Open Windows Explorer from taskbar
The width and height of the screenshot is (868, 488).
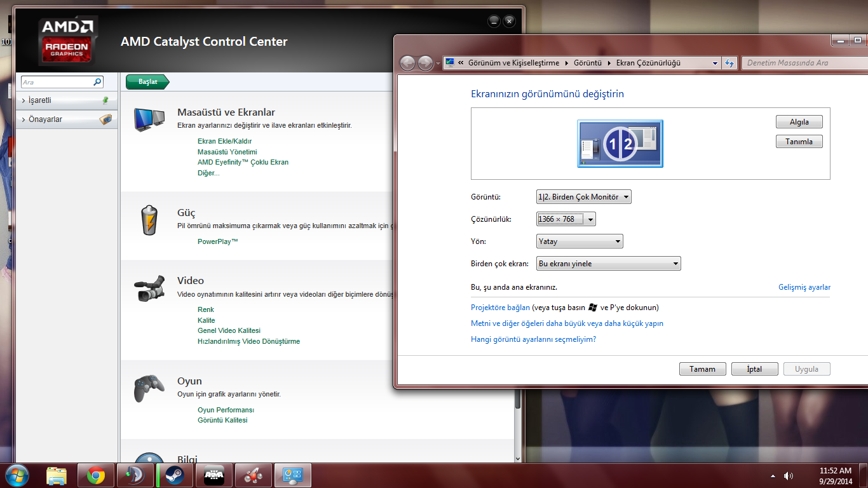[x=57, y=475]
